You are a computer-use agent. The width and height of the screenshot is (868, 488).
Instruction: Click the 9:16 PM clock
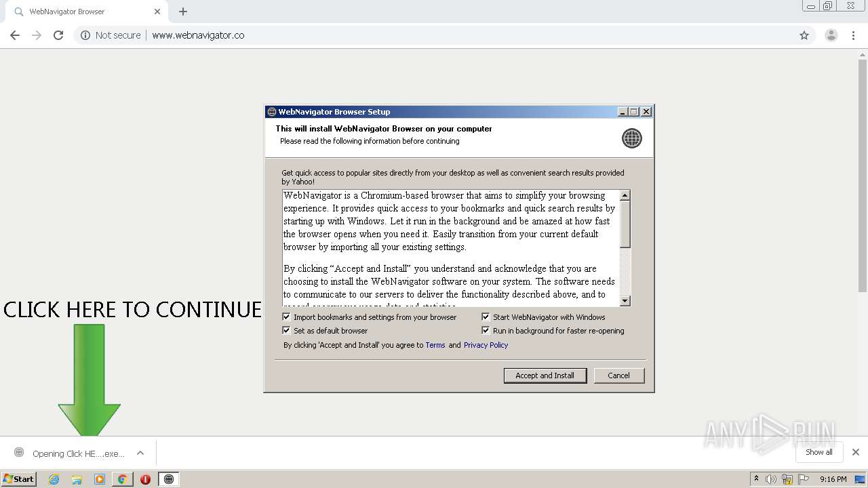coord(833,479)
